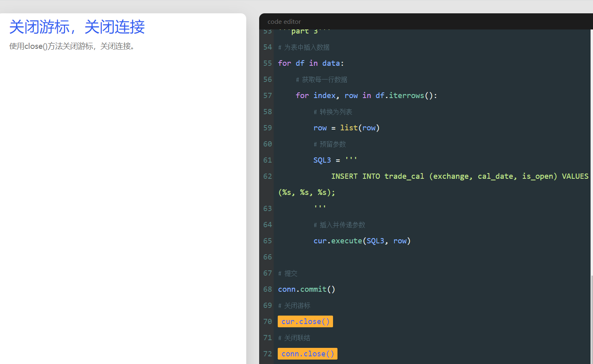593x364 pixels.
Task: Click the line 'row = list(row)'
Action: pyautogui.click(x=347, y=128)
